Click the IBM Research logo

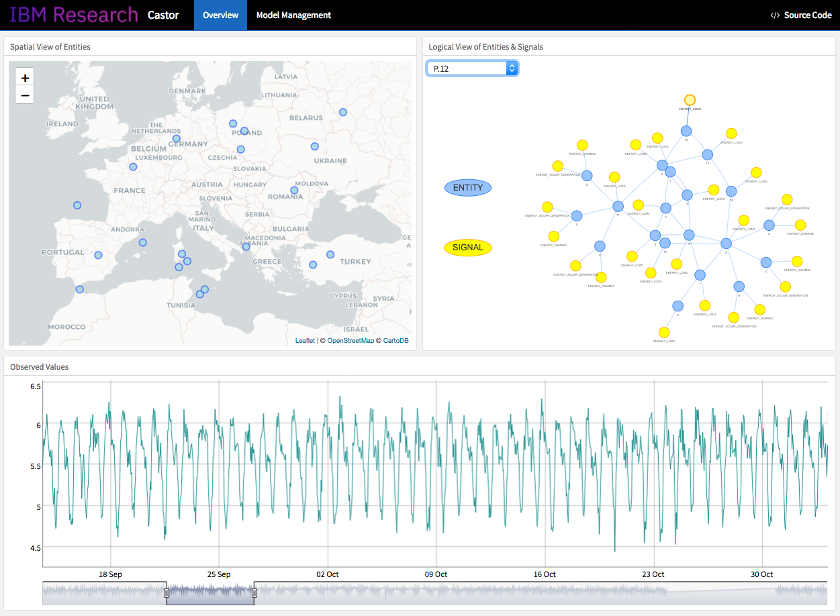(x=73, y=14)
